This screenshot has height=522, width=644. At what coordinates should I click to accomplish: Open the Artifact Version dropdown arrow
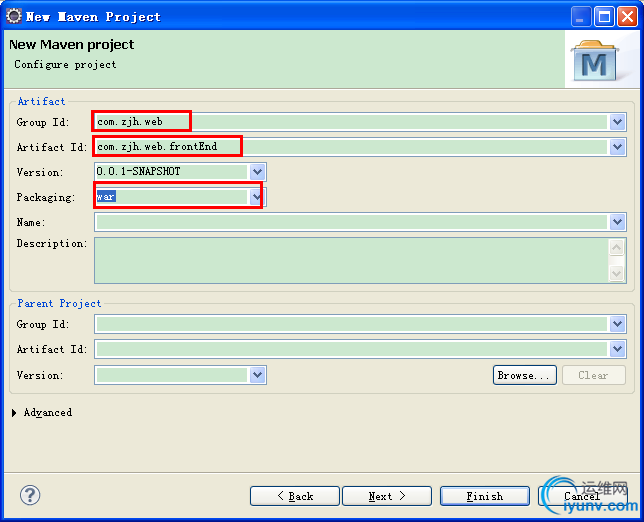tap(257, 172)
